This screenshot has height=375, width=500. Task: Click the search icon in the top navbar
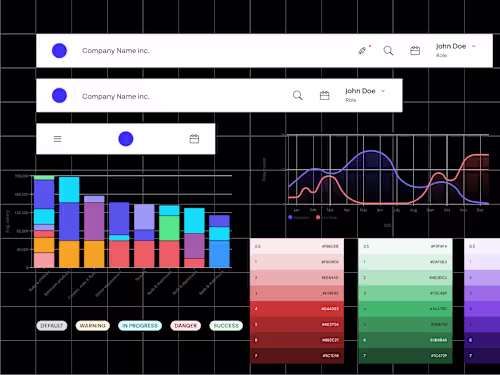point(388,51)
